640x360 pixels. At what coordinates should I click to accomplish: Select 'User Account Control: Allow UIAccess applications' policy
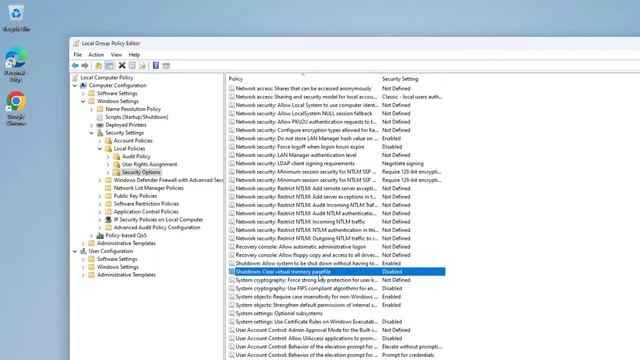pos(306,338)
